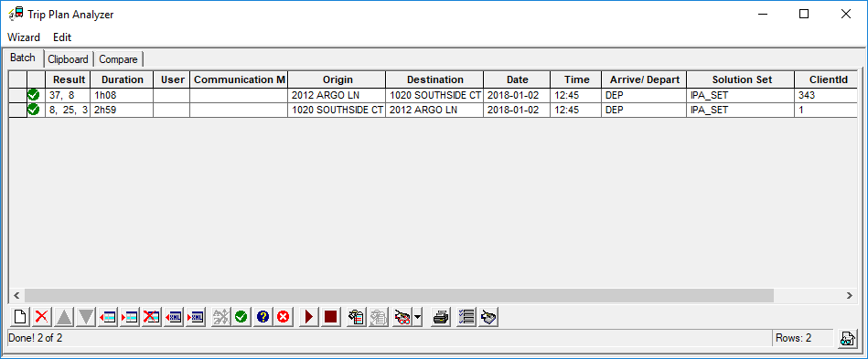Select the ClientId cell showing 343
This screenshot has width=868, height=359.
pos(826,95)
